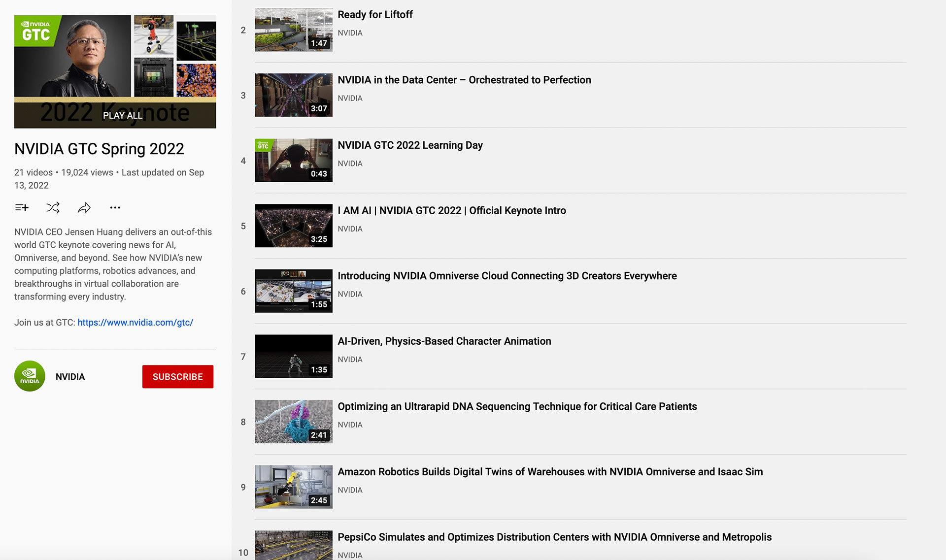Click the 21 videos count text
946x560 pixels.
[x=34, y=173]
